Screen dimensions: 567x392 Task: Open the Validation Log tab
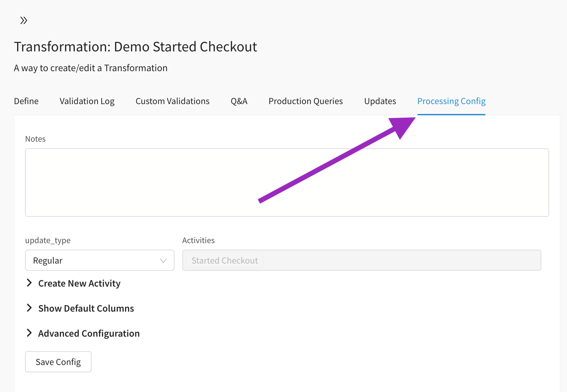[x=87, y=101]
